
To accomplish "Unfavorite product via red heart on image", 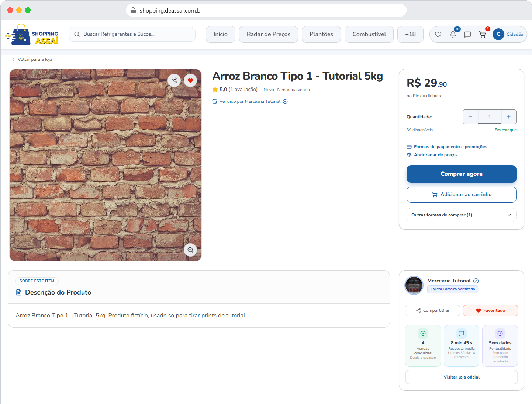I will (190, 80).
